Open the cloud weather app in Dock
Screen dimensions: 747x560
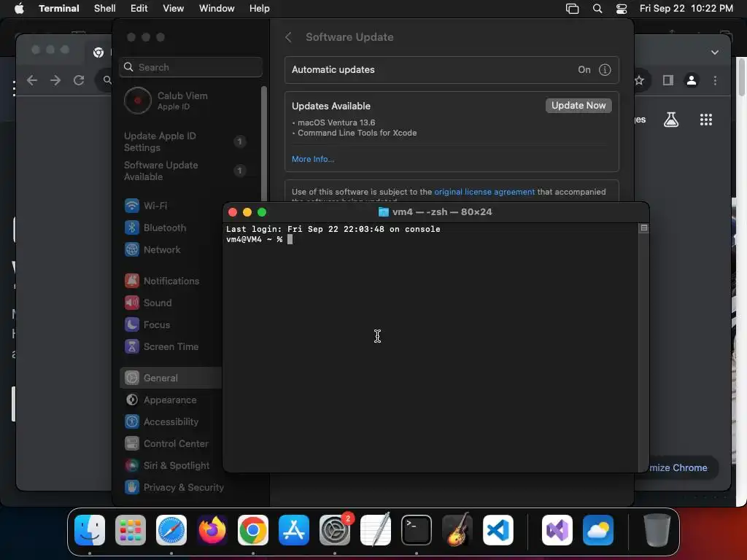[598, 530]
